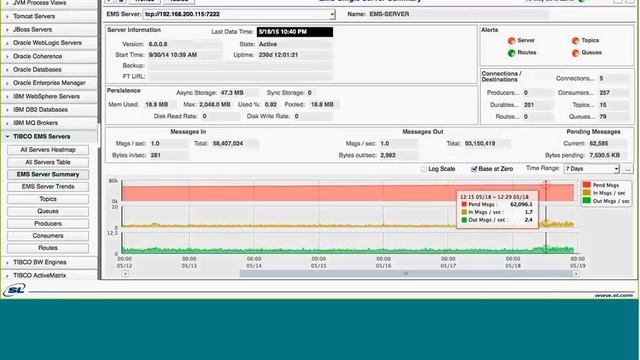
Task: Click the Name field showing EMS-SERVER
Action: coord(458,14)
